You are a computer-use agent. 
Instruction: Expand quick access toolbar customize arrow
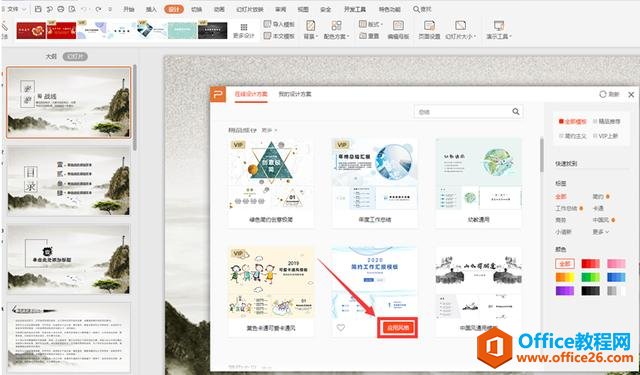pos(111,9)
